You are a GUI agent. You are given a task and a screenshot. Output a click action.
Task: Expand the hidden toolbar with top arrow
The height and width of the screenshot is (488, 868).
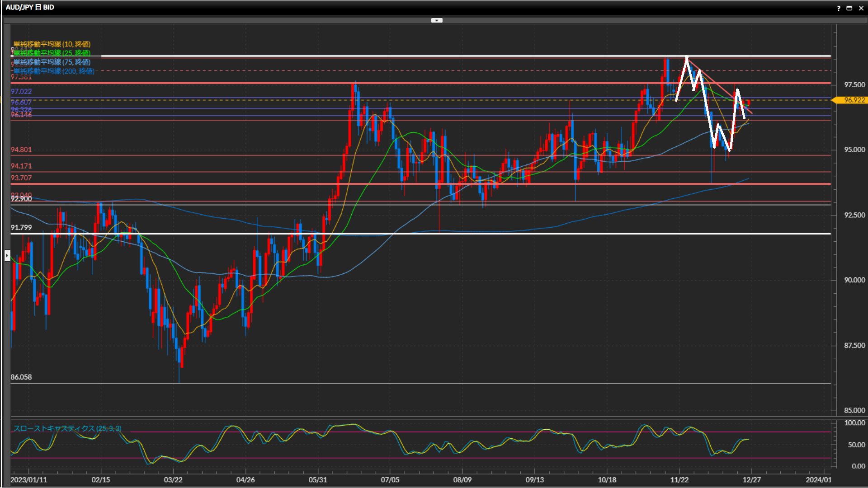coord(437,20)
